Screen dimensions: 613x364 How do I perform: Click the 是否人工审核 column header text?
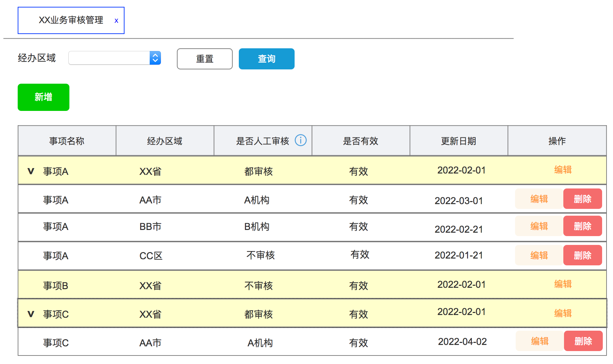click(x=263, y=141)
